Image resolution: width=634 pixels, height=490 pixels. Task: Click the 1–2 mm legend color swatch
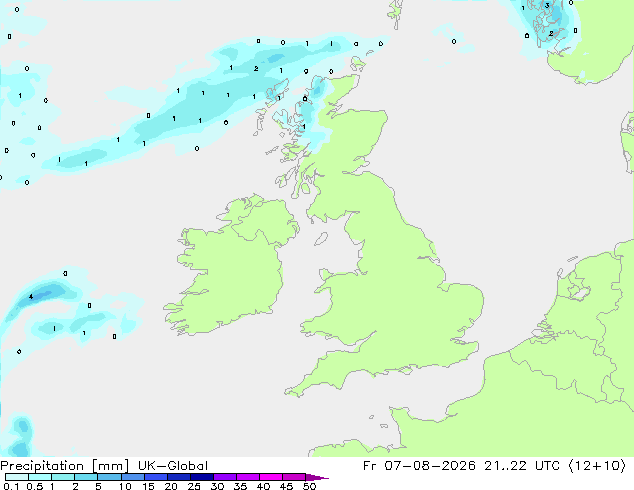[63, 477]
